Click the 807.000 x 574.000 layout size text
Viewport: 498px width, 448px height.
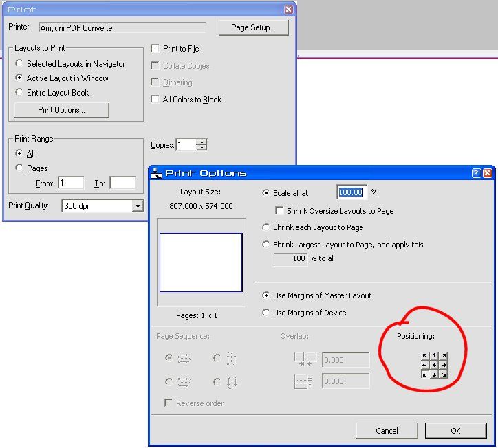[201, 206]
